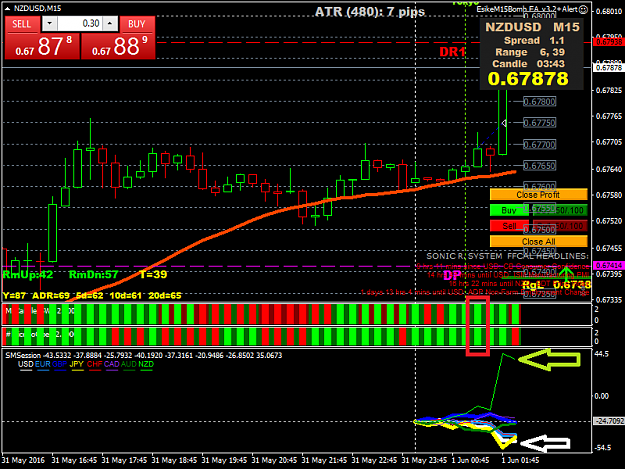Screen dimensions: 625x469
Task: Click the orange Close All button
Action: tap(539, 241)
